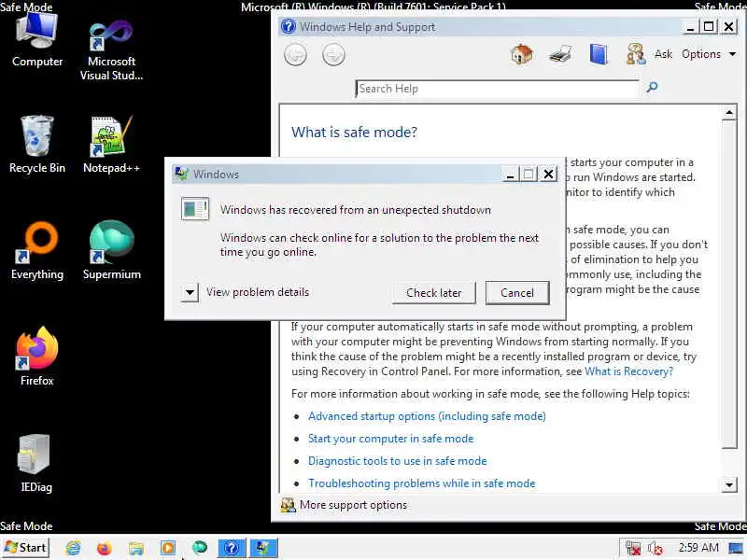Go forward in Help and Support
The image size is (747, 560).
333,55
